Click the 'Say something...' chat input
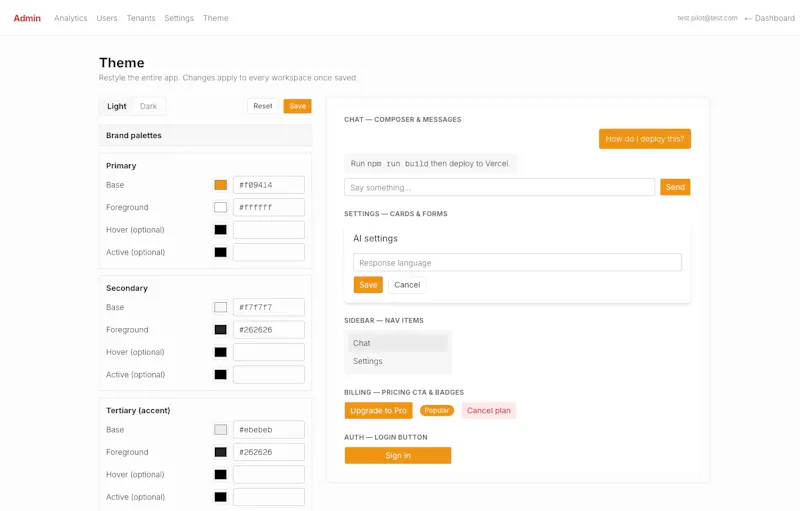800x511 pixels. tap(499, 187)
